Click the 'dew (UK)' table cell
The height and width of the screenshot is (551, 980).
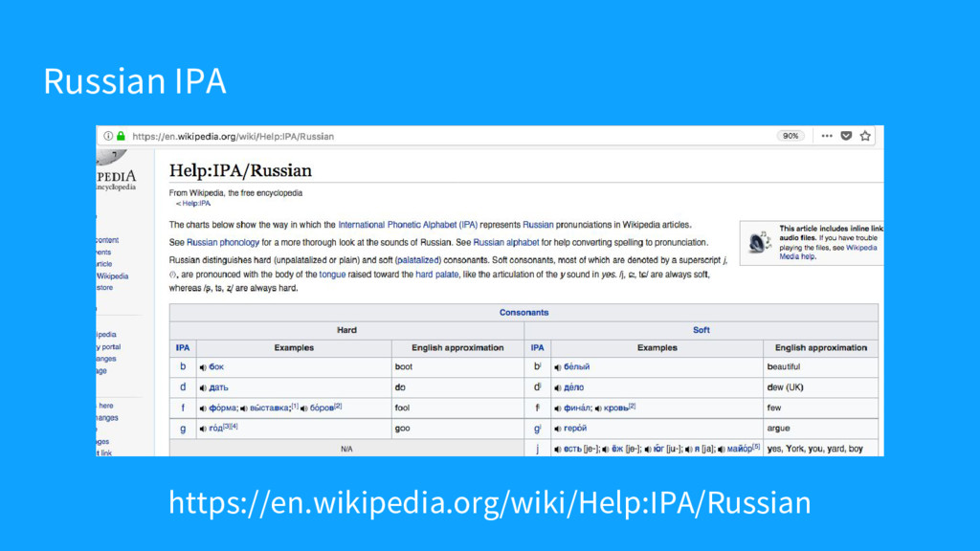click(820, 387)
